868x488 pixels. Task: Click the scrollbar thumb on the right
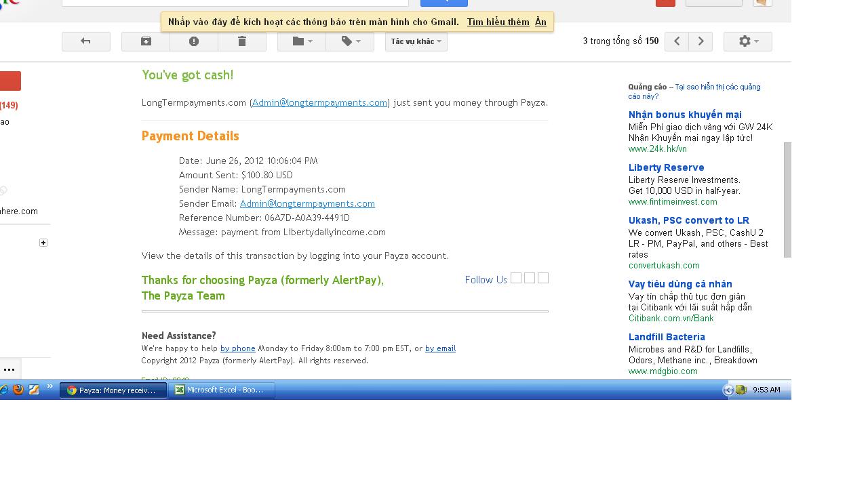[787, 200]
